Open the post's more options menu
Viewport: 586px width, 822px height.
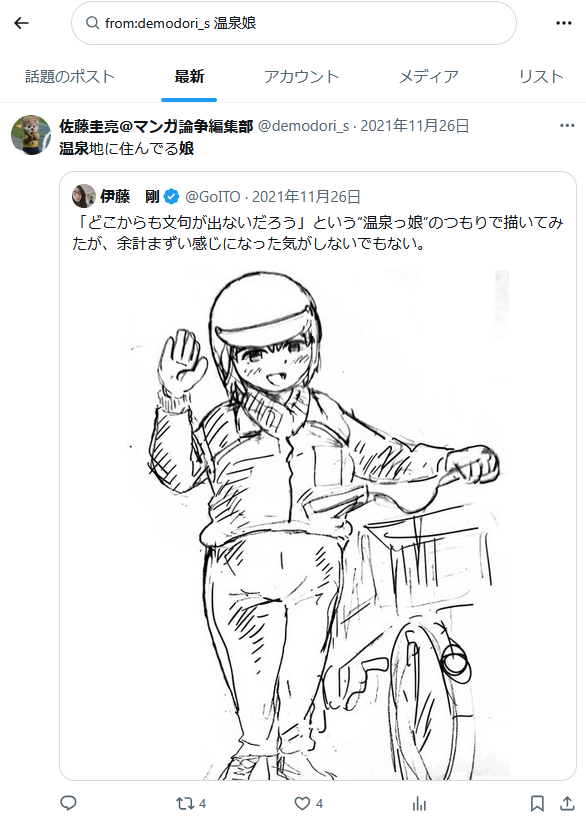pos(567,125)
